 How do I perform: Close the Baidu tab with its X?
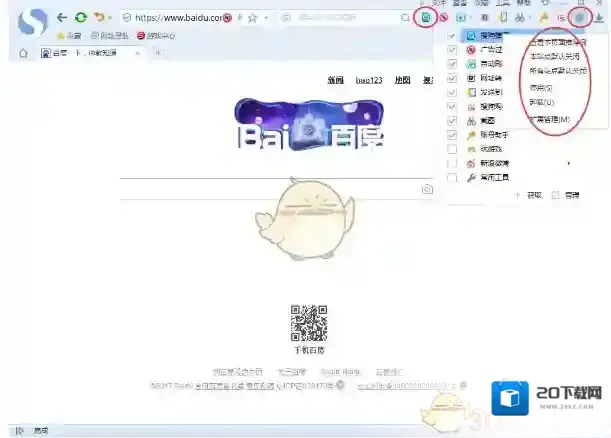coord(138,53)
